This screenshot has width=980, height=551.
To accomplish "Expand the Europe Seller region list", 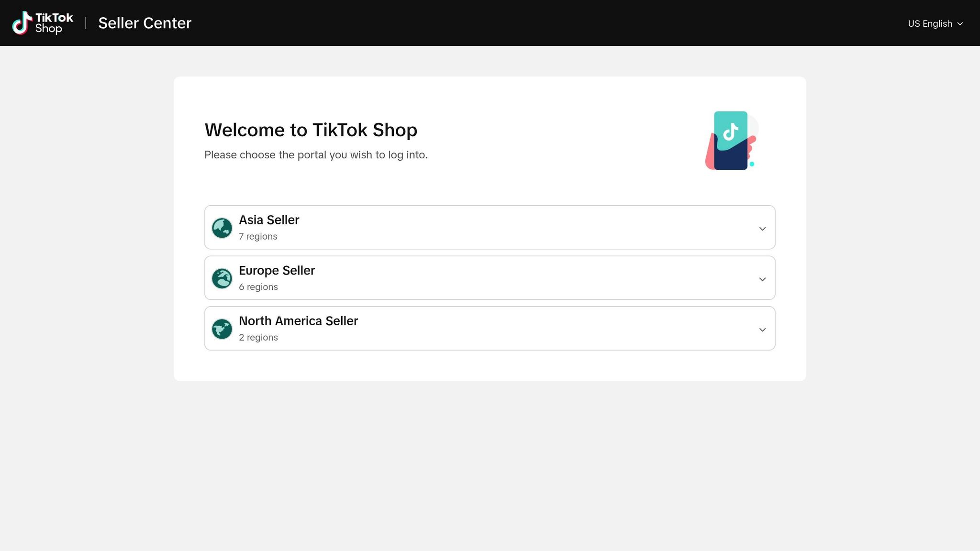I will click(x=762, y=279).
